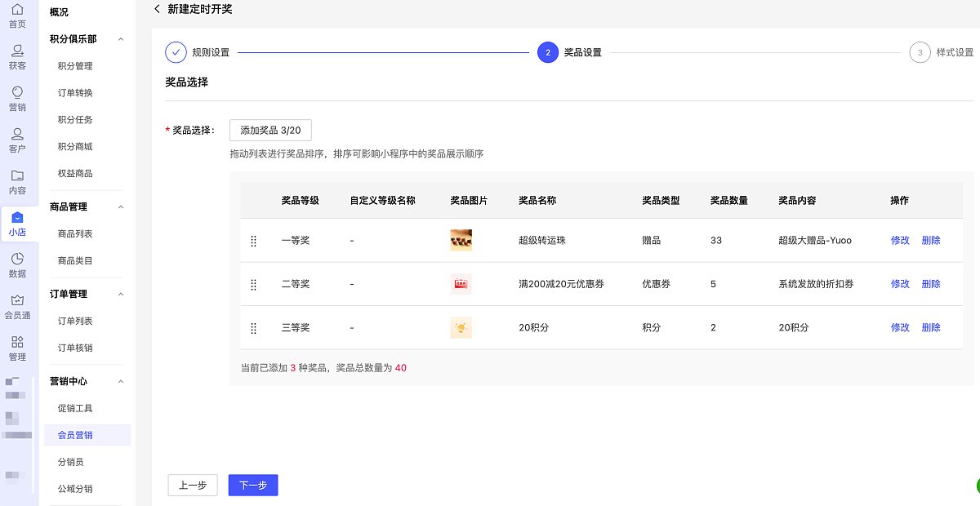980x506 pixels.
Task: Open 订单列表 menu item
Action: 75,321
